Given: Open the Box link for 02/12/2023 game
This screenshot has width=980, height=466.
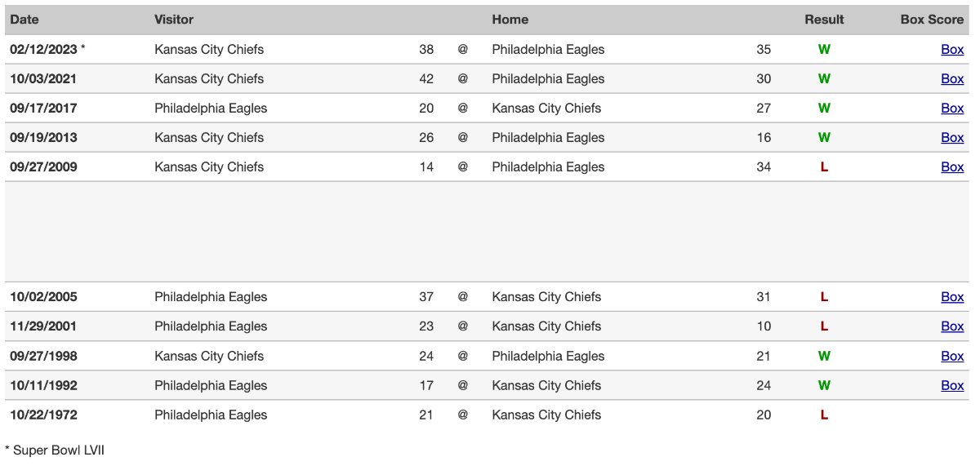Looking at the screenshot, I should 952,50.
